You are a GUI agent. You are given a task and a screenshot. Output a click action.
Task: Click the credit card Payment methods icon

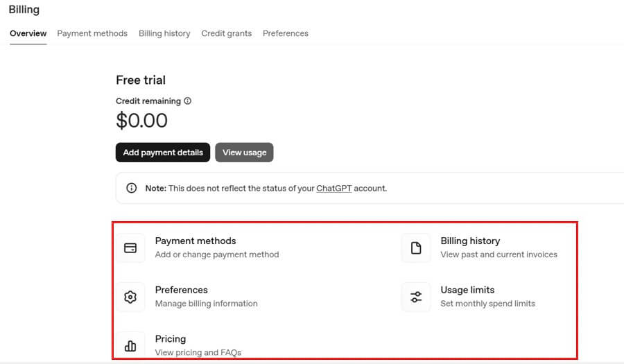130,248
